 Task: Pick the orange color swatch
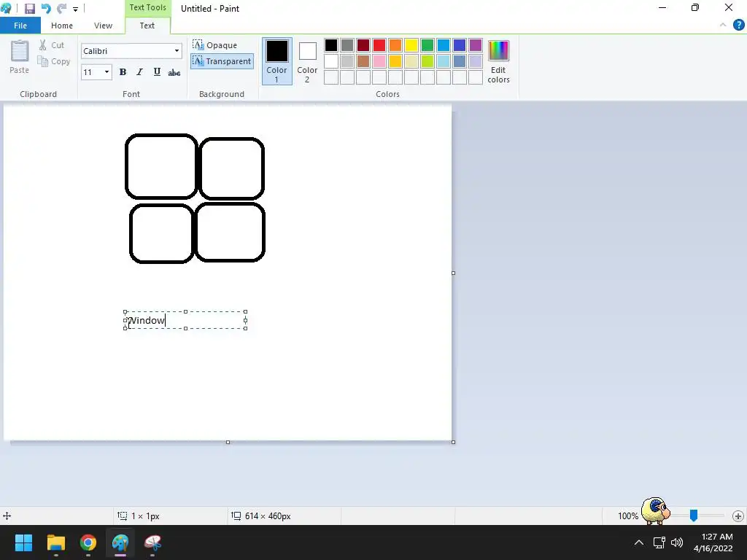tap(395, 45)
